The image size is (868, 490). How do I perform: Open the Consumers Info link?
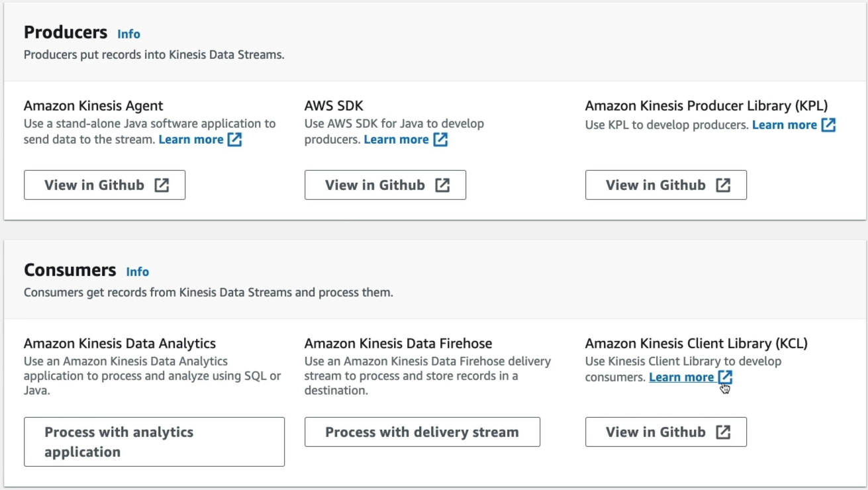[138, 271]
